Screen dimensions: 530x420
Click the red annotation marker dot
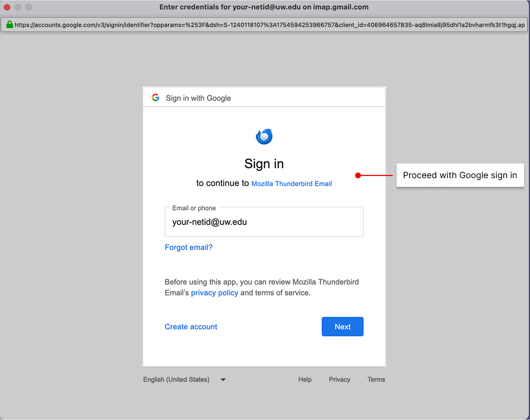[358, 175]
